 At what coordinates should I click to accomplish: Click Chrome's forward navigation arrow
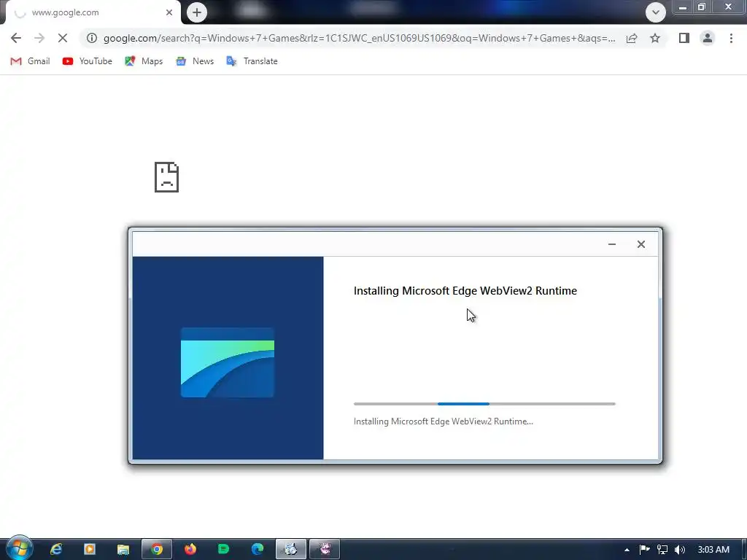click(39, 38)
